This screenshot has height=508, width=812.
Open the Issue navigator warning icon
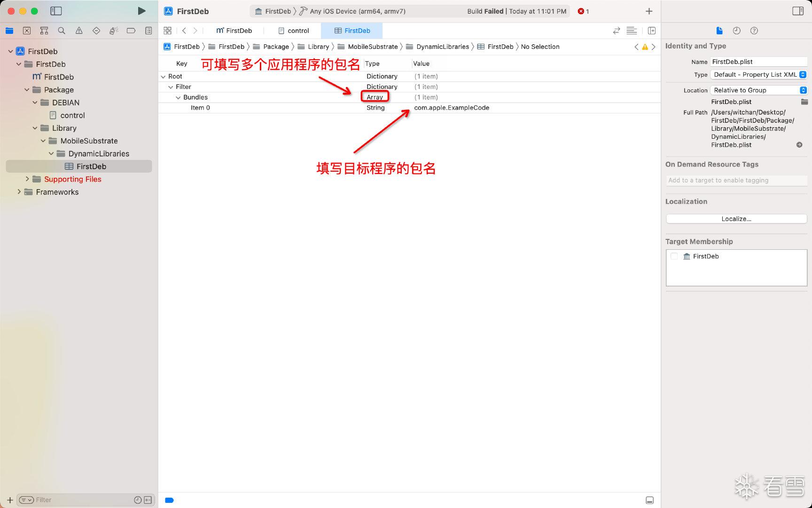79,31
